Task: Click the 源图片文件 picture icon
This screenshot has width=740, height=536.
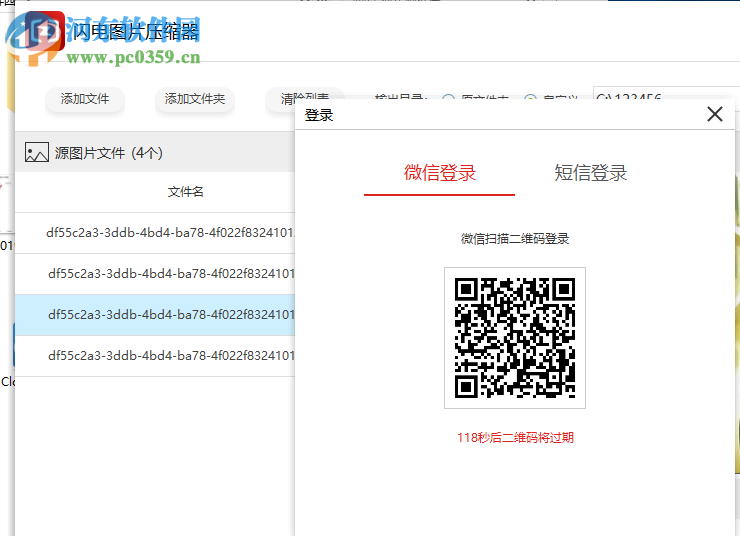Action: pos(36,153)
